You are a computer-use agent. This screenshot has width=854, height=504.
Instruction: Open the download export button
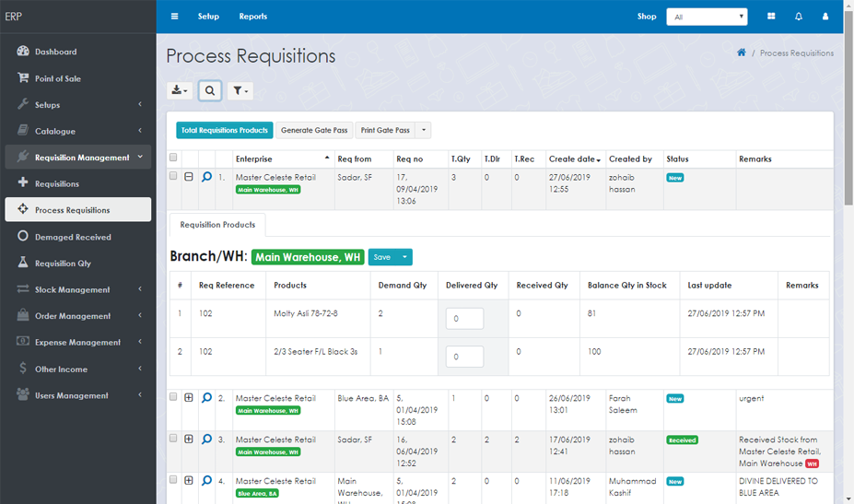180,90
